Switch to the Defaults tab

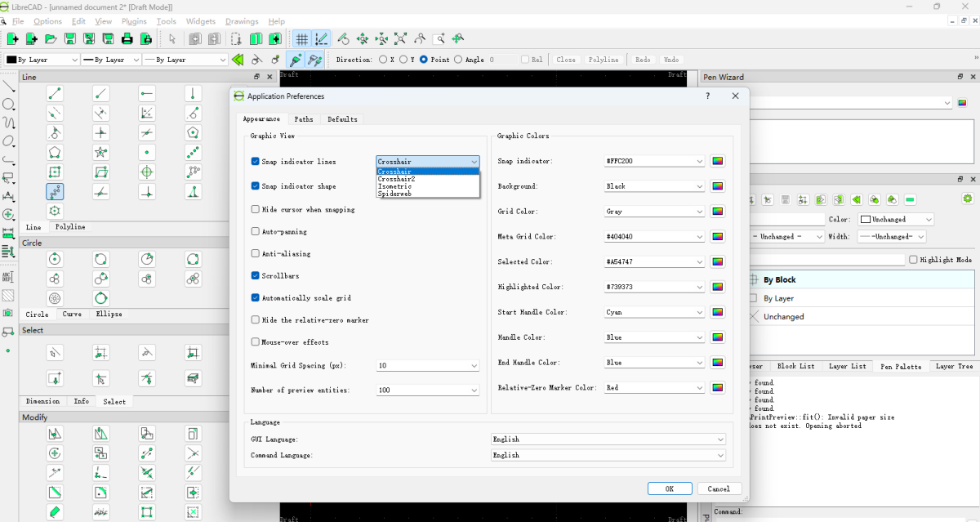point(342,119)
